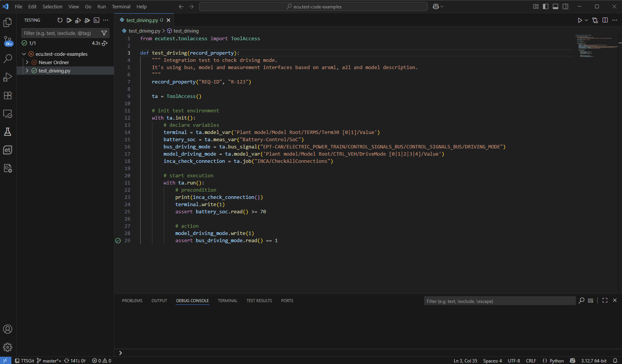Open Source Control view with 2K+ badge
Screen dimensions: 622x364
point(8,41)
